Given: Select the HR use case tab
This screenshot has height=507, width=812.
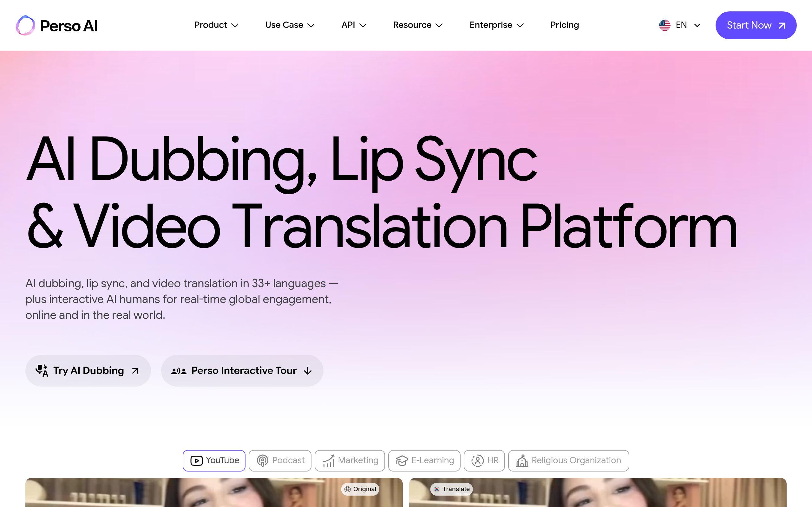Looking at the screenshot, I should coord(484,460).
